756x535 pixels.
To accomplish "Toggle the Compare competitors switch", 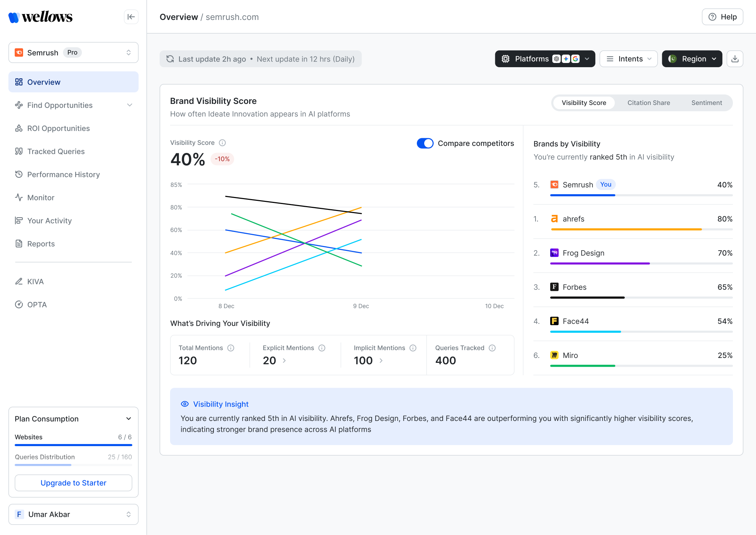I will click(x=425, y=143).
